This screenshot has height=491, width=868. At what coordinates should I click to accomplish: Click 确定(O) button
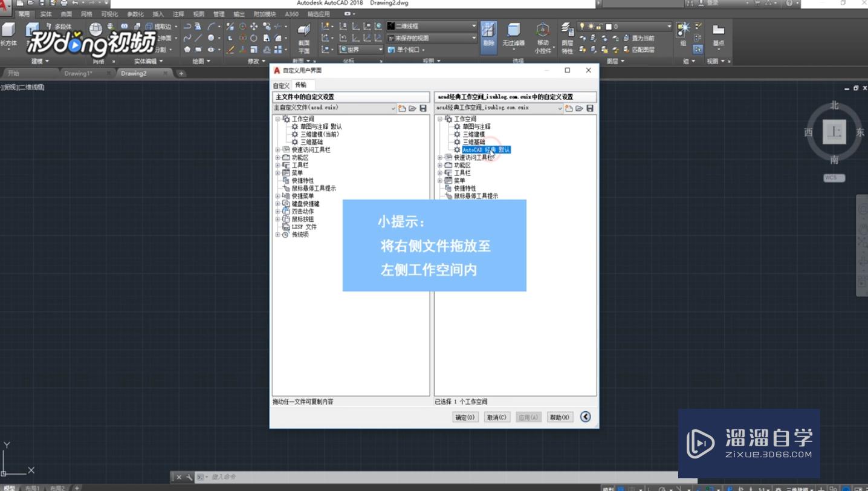tap(465, 417)
